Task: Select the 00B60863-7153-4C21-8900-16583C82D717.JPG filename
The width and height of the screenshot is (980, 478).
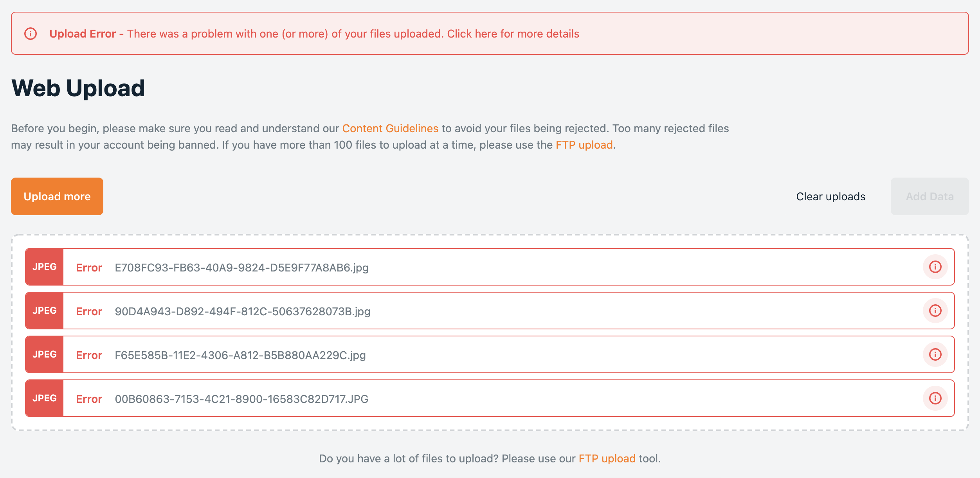Action: (x=241, y=399)
